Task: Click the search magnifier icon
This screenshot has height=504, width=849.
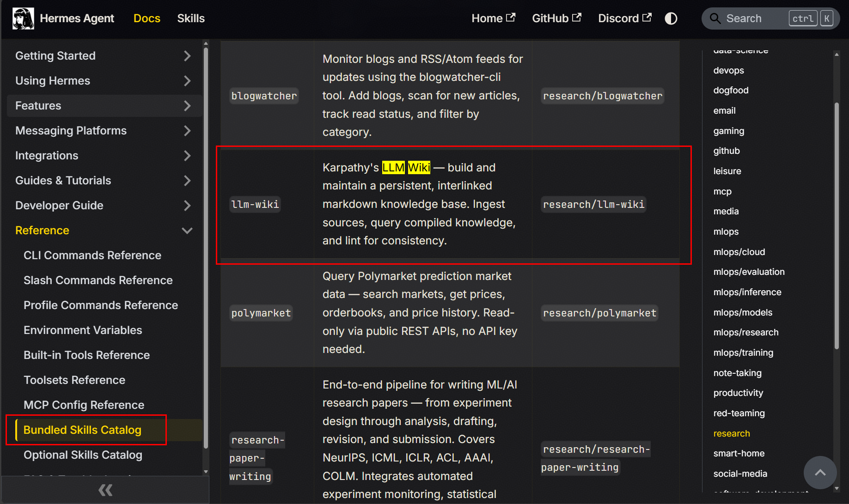Action: click(715, 18)
